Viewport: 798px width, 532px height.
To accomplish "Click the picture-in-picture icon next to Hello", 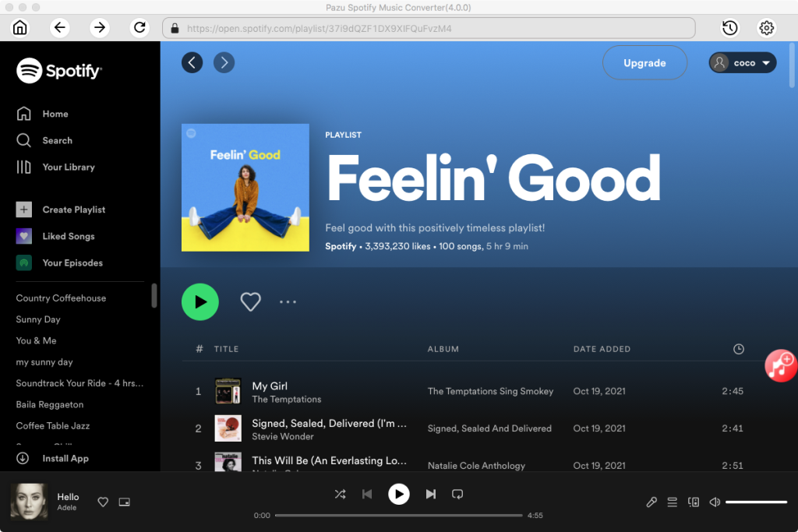I will coord(124,502).
